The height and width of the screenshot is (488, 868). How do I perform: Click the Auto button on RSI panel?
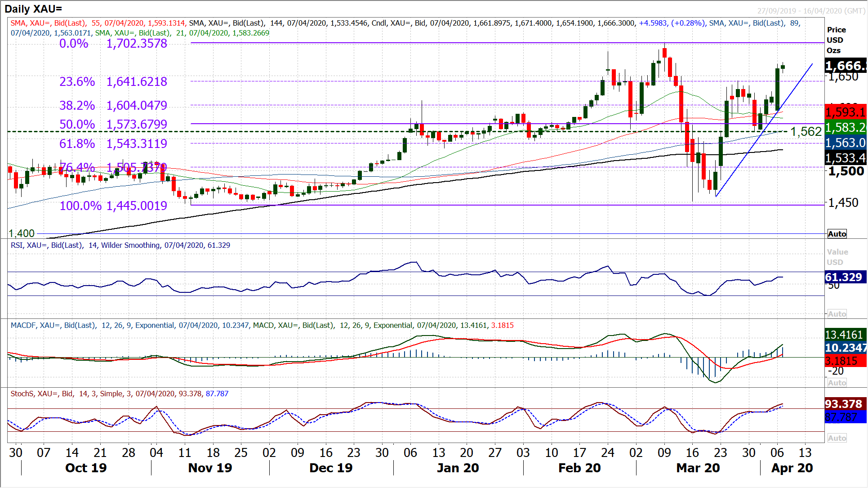837,314
